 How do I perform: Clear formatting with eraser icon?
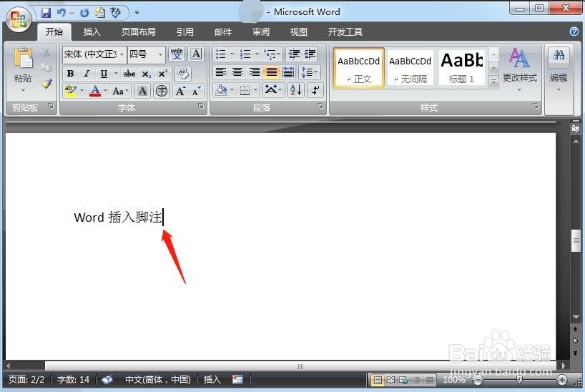tap(183, 74)
